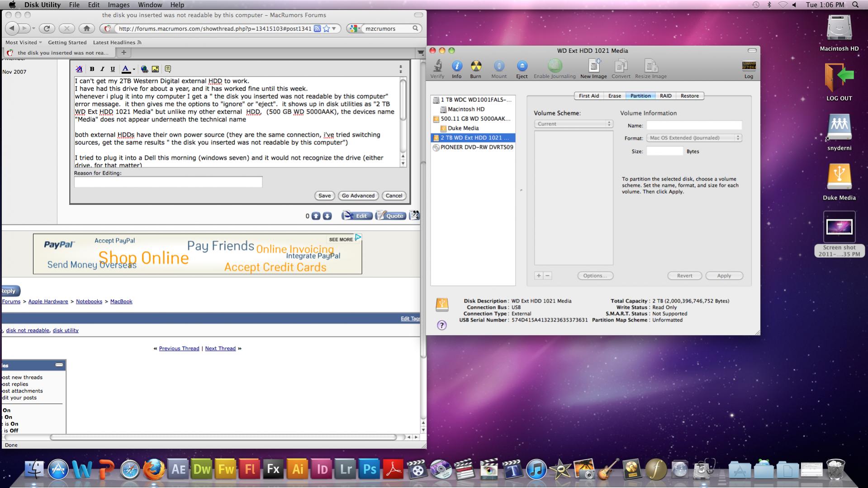Toggle Underline formatting in the post editor

point(113,69)
